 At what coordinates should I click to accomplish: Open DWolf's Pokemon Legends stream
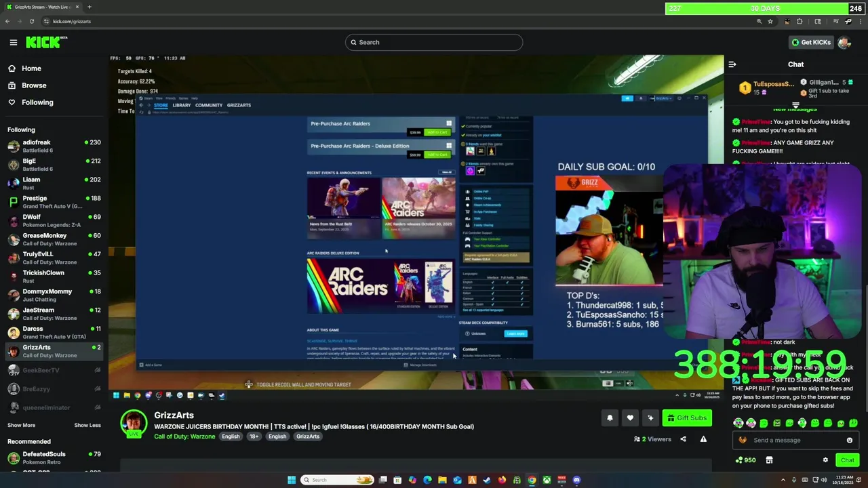click(54, 220)
